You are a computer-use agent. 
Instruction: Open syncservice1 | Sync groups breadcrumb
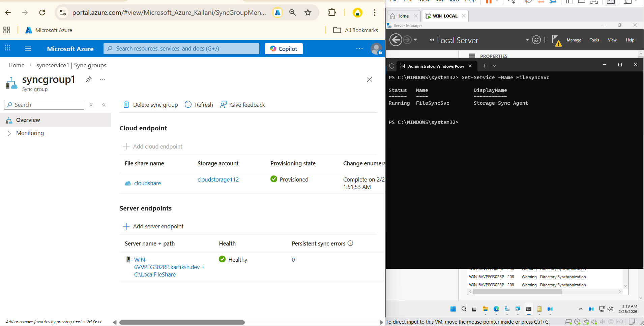[71, 65]
